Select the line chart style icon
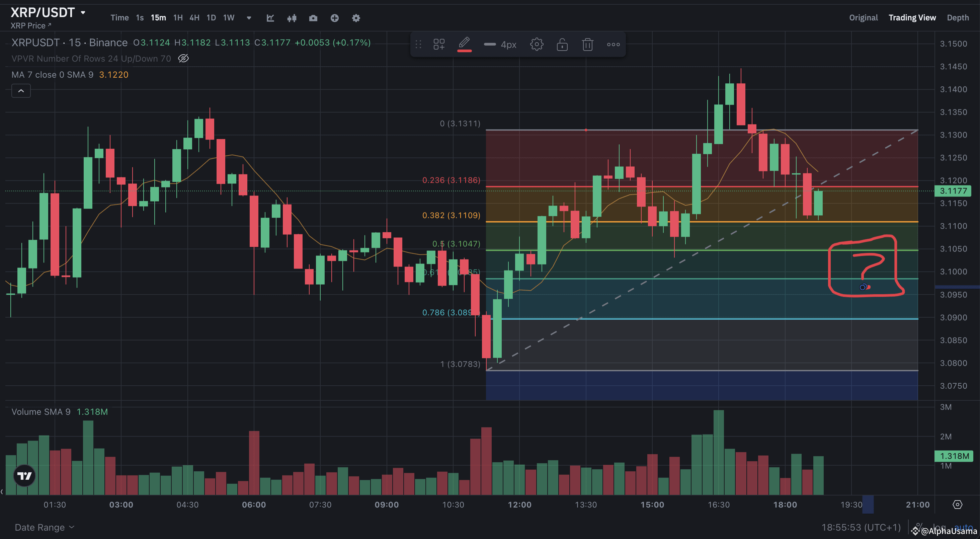The image size is (980, 539). [270, 18]
